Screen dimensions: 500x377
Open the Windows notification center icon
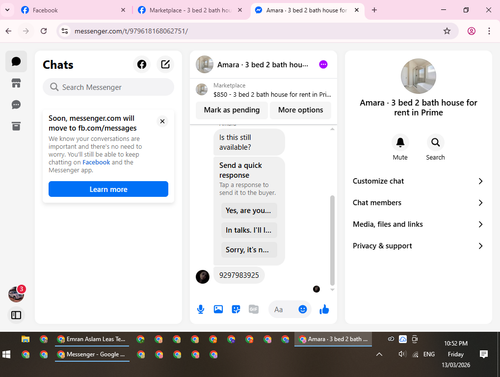[x=483, y=354]
